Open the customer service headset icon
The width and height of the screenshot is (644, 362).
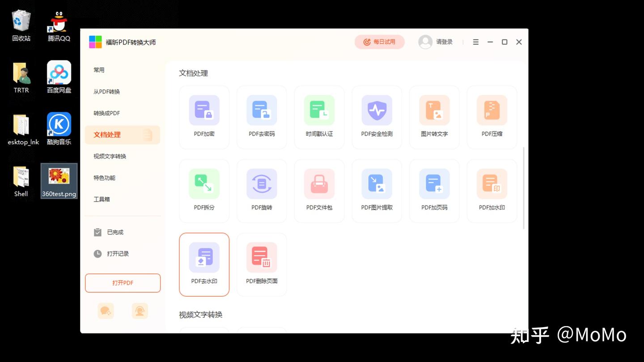pyautogui.click(x=140, y=311)
